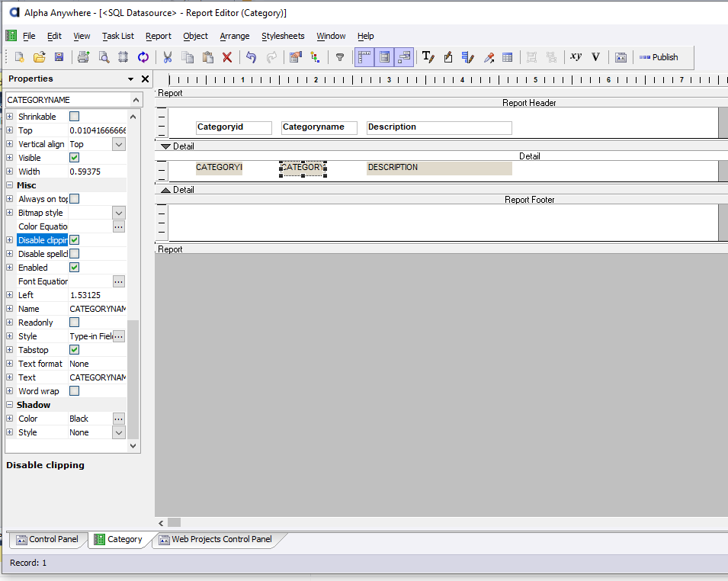Select the DESCRIPTION field in Detail
The width and height of the screenshot is (728, 581).
pyautogui.click(x=439, y=168)
